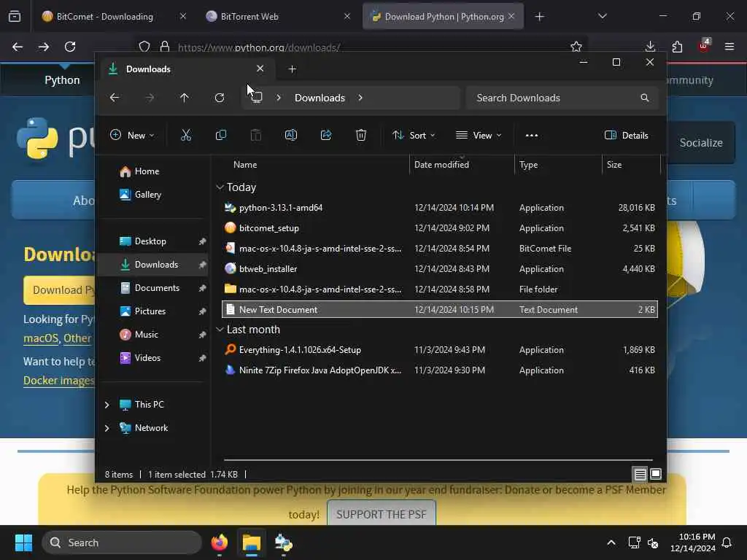
Task: Open Home in navigation pane
Action: click(147, 171)
